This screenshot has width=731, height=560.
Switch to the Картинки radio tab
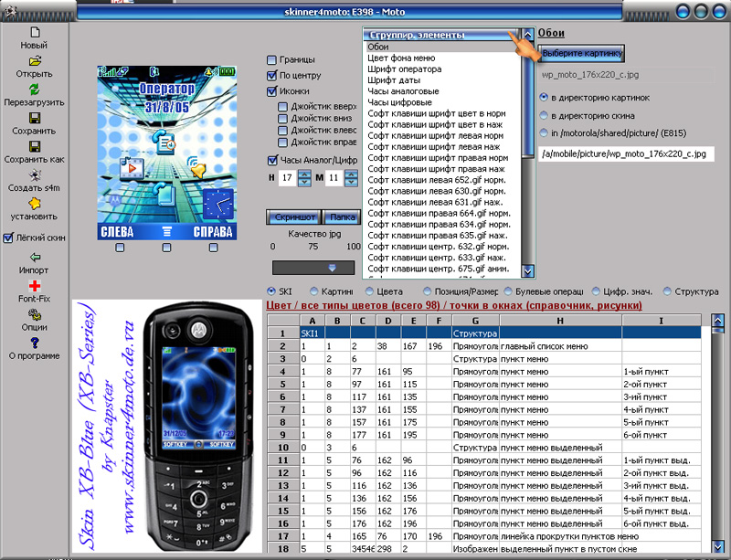coord(314,291)
